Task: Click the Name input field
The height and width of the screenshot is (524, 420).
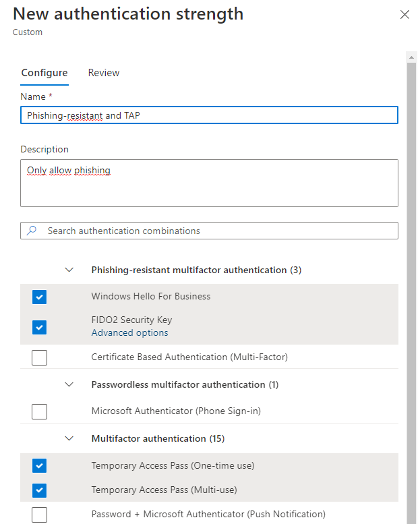Action: click(209, 115)
